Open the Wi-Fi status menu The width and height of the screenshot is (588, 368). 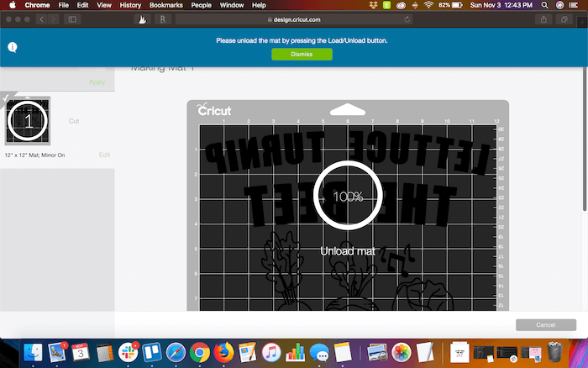point(428,5)
